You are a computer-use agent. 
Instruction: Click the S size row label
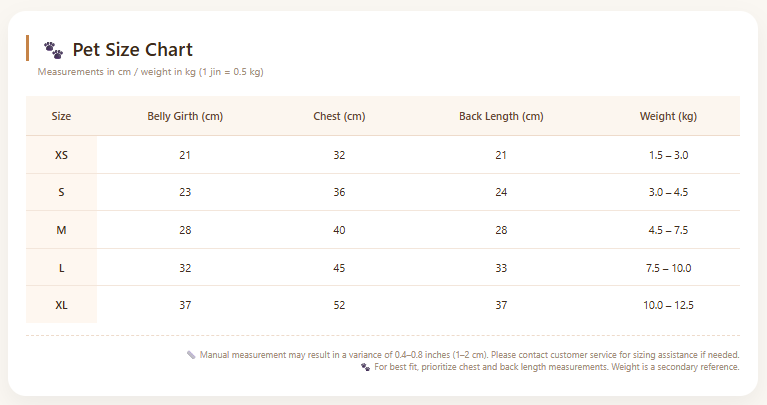(x=61, y=192)
